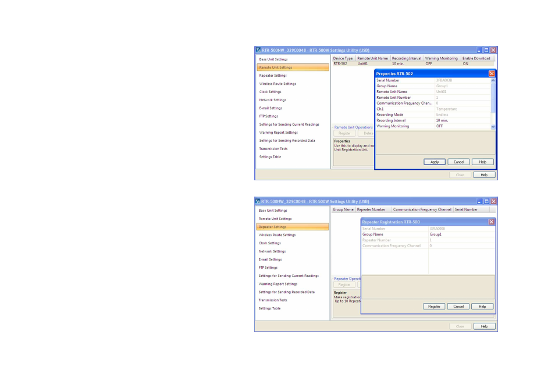Click Communication Frequency Channel column header

pyautogui.click(x=422, y=209)
